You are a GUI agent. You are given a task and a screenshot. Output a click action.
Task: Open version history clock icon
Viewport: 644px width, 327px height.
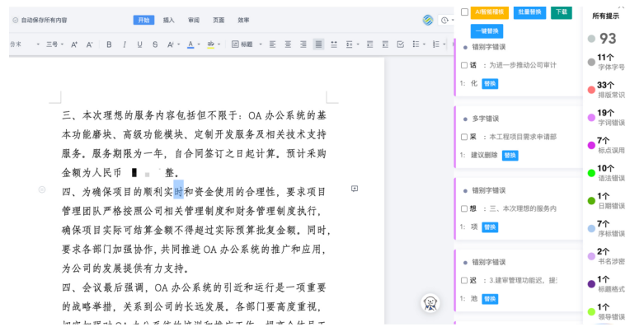pyautogui.click(x=444, y=20)
